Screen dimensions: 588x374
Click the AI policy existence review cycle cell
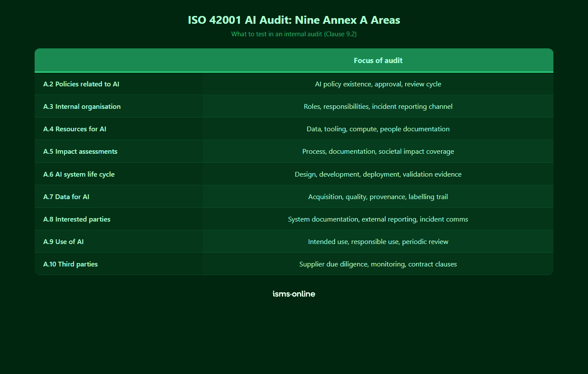378,84
